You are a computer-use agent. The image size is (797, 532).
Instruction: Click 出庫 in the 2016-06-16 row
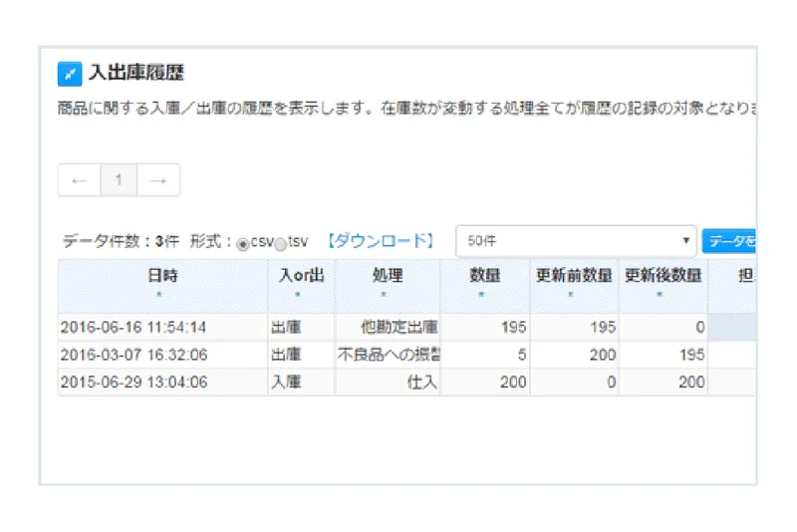click(x=286, y=327)
